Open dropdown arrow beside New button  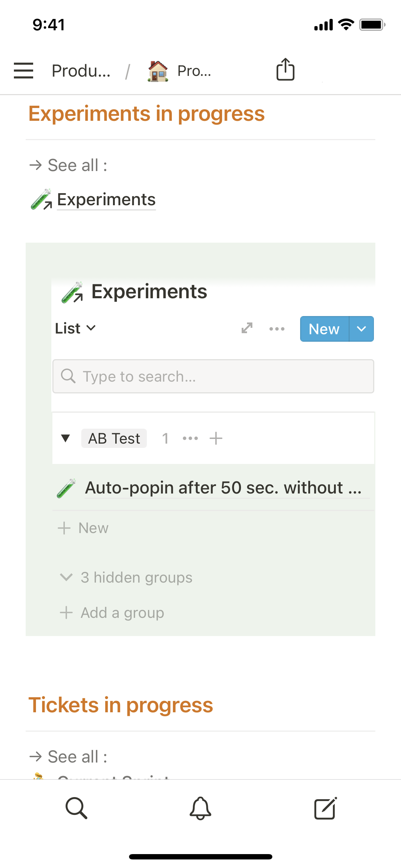[361, 329]
